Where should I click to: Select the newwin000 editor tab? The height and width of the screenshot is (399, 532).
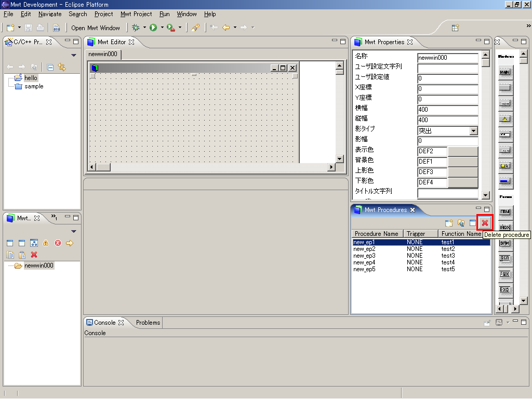pyautogui.click(x=103, y=54)
